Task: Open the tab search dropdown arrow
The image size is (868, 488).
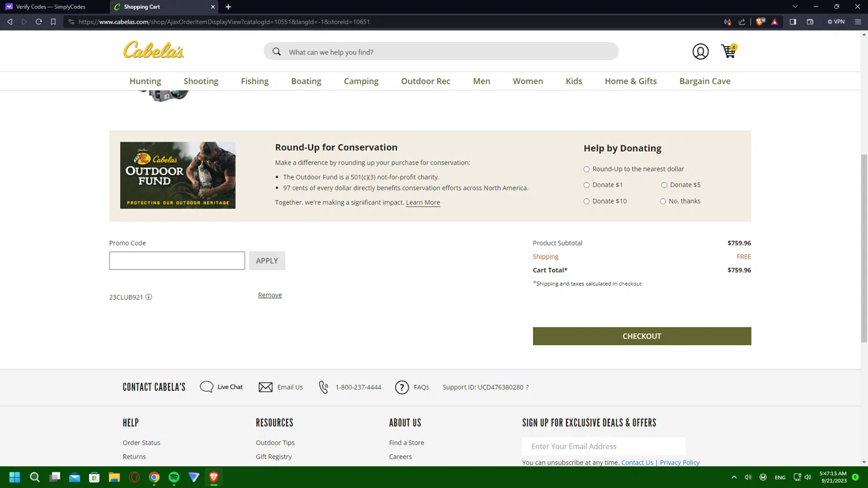Action: pos(795,7)
